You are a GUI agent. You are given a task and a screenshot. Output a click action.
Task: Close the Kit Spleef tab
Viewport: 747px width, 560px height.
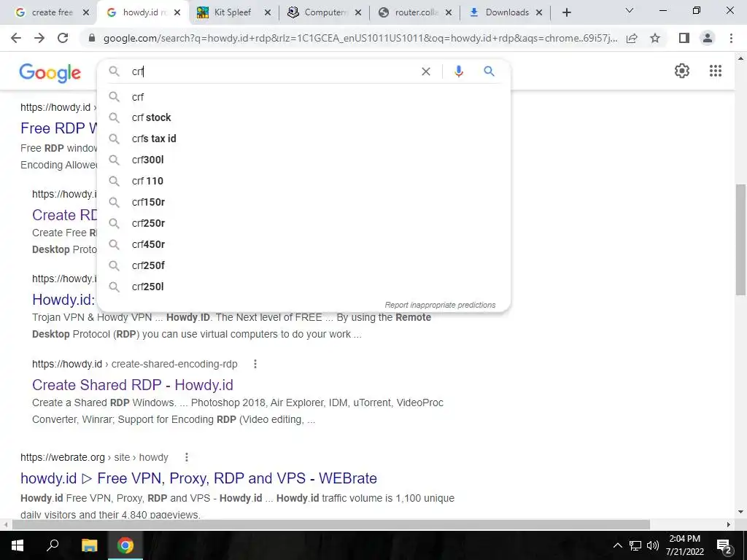268,13
